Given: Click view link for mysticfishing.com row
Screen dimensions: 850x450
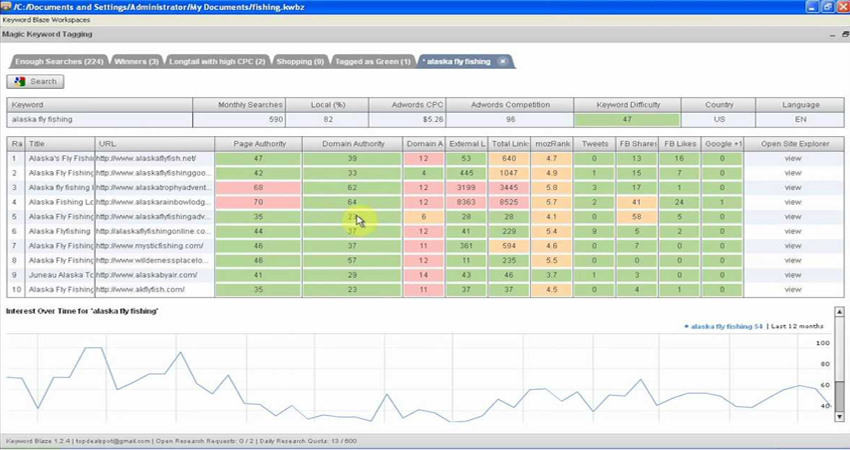Looking at the screenshot, I should tap(793, 246).
